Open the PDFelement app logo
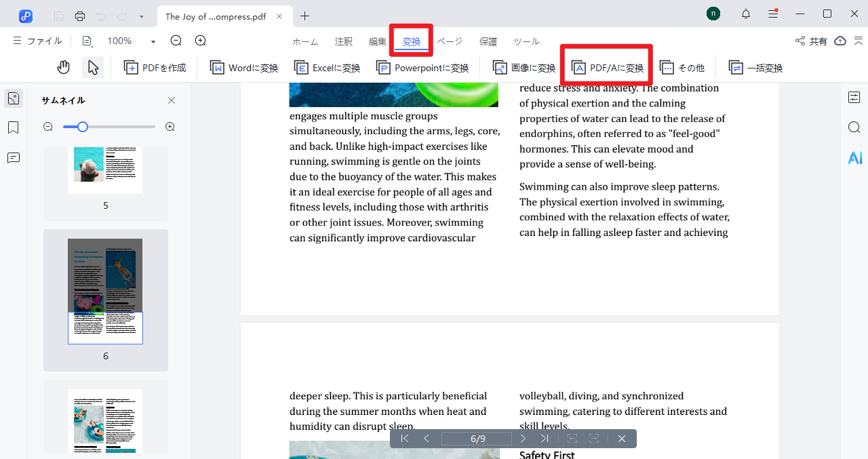868x459 pixels. [26, 16]
